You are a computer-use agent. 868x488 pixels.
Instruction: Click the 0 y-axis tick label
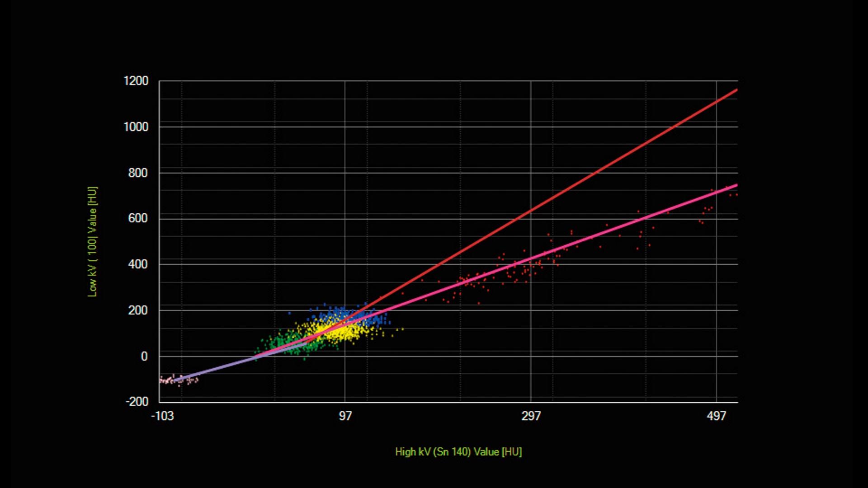click(x=144, y=357)
